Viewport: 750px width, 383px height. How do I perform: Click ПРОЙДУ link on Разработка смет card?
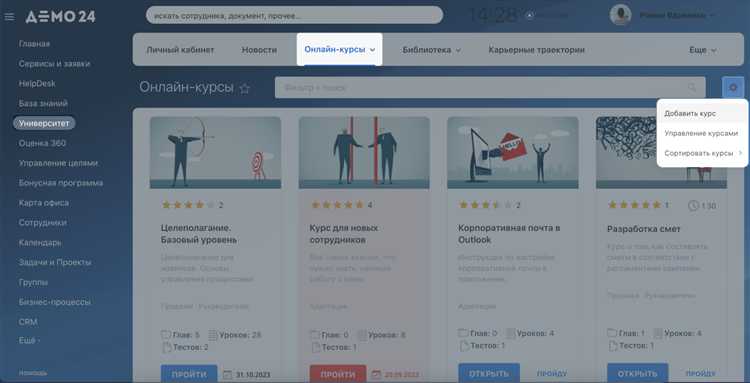coord(700,373)
